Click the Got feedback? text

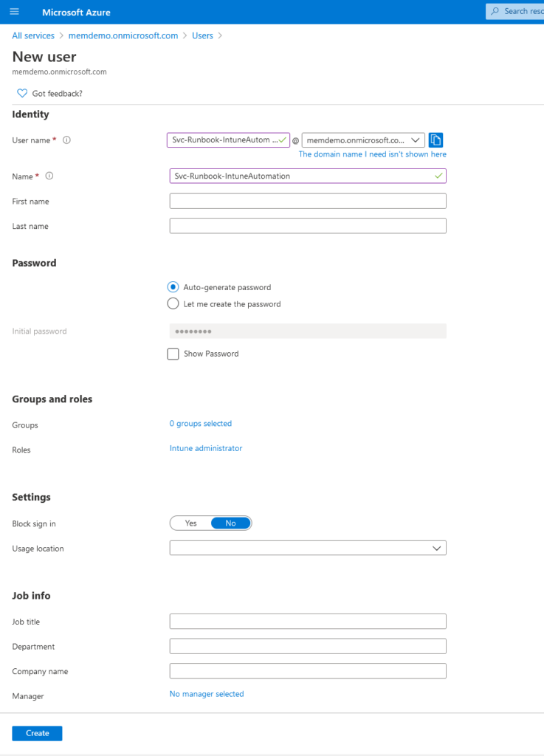[x=58, y=94]
